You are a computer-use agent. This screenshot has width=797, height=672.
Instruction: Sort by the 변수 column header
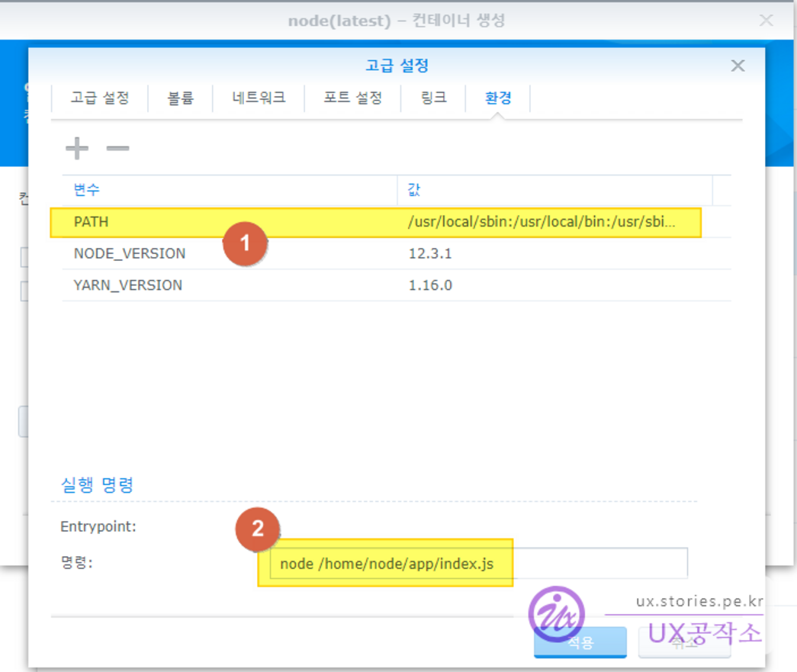click(x=229, y=190)
